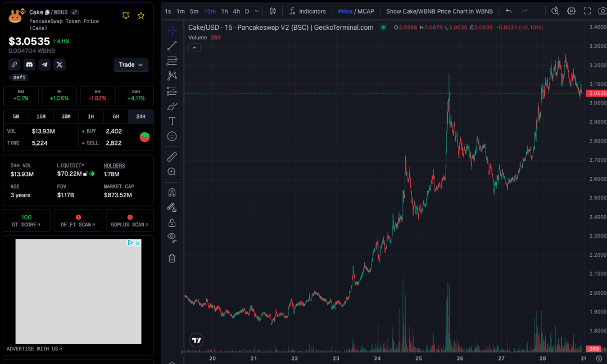The image size is (607, 364).
Task: Click the trash remove drawings icon
Action: [172, 258]
